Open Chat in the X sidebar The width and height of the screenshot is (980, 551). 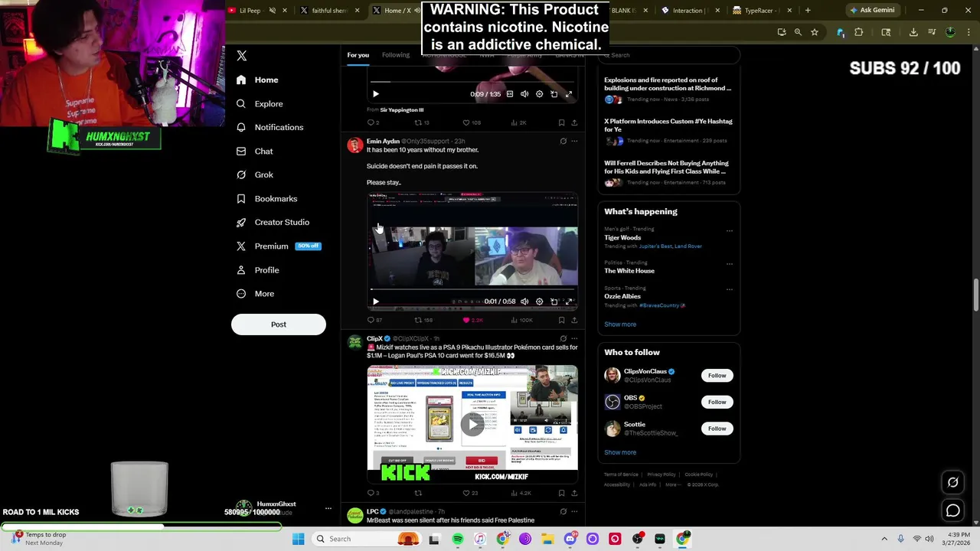[255, 152]
